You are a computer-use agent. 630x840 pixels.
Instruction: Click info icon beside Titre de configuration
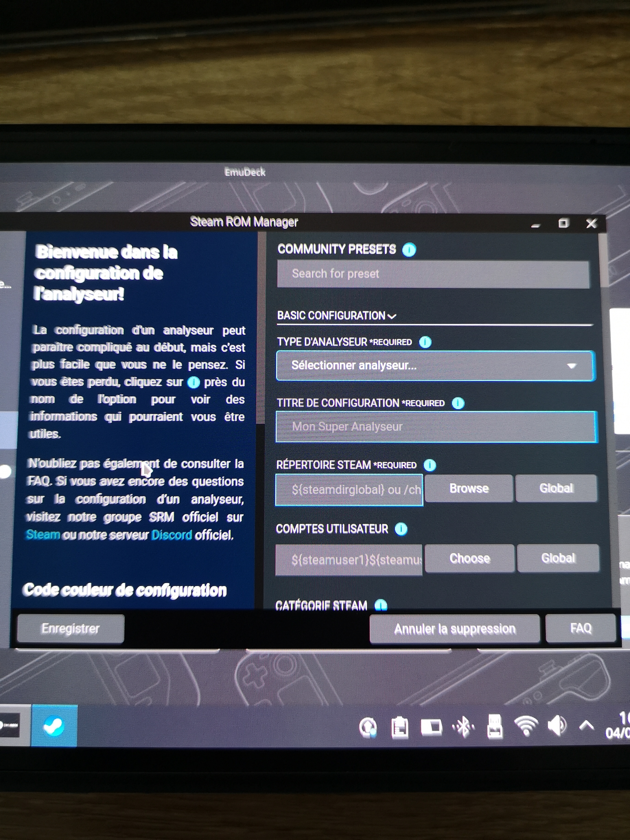(458, 403)
